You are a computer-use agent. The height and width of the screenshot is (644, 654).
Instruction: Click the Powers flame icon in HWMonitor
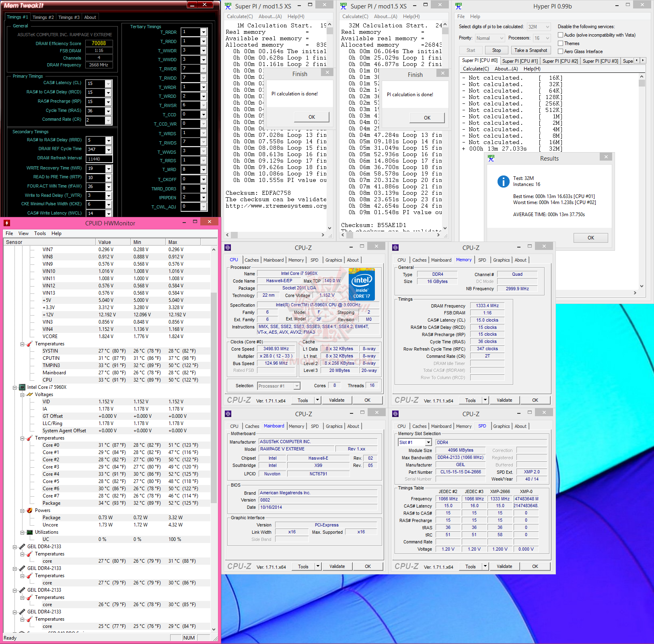tap(29, 510)
